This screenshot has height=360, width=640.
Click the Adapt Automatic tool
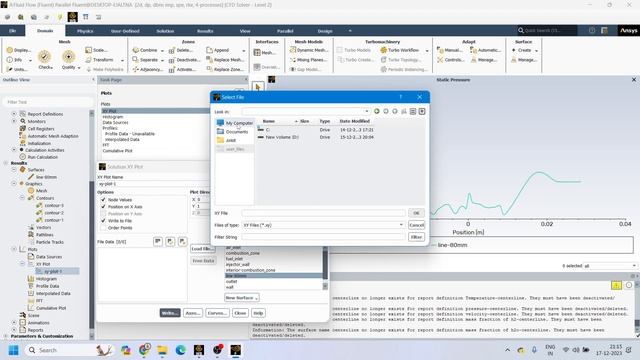[x=485, y=50]
